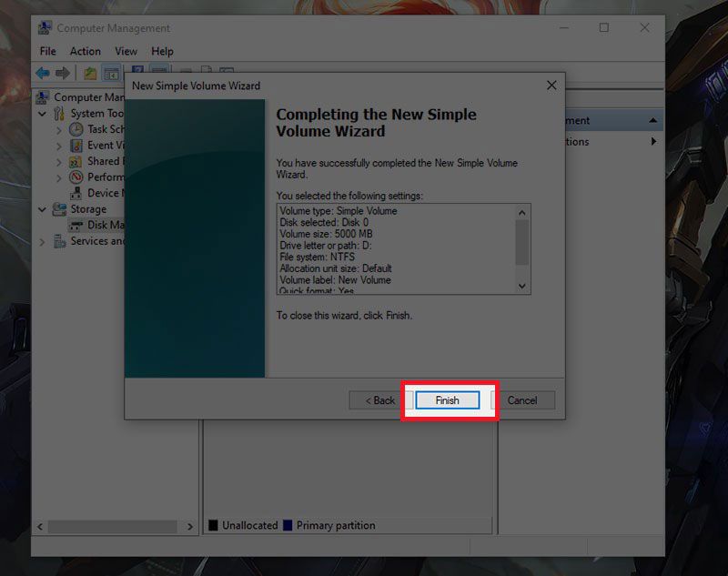Select the System Tools tree item label
The width and height of the screenshot is (728, 576).
click(96, 113)
